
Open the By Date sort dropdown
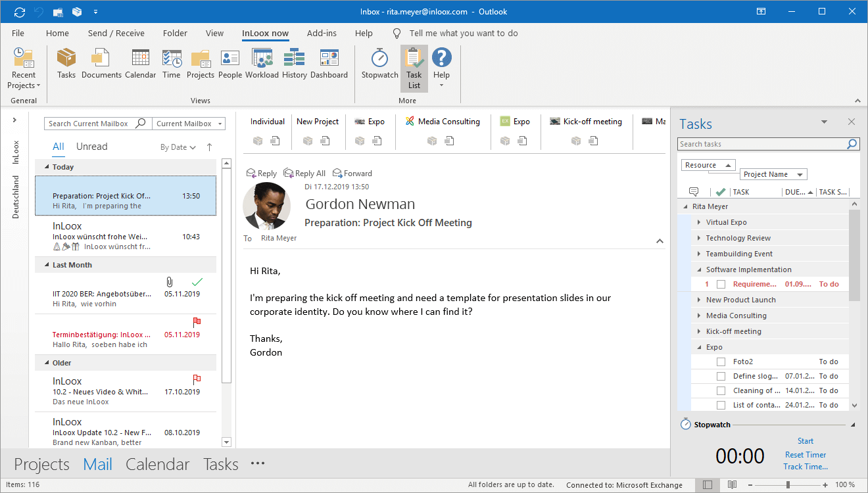178,147
